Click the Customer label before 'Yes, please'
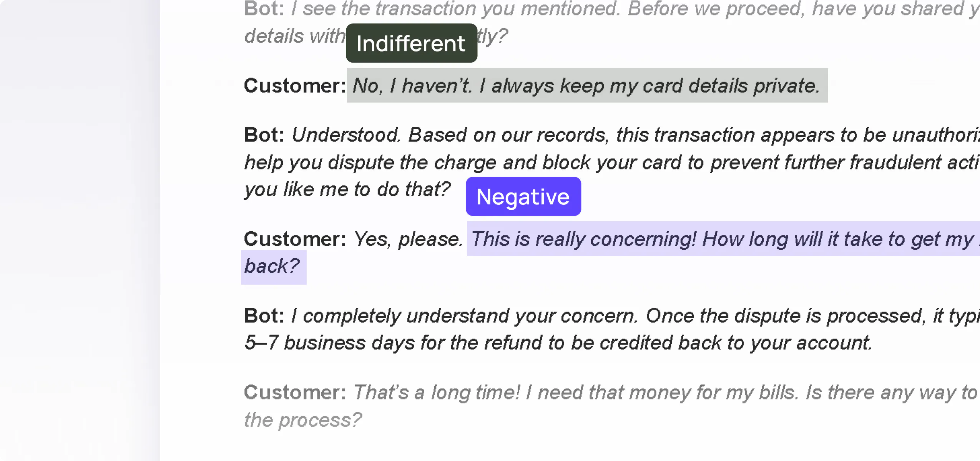 (295, 239)
